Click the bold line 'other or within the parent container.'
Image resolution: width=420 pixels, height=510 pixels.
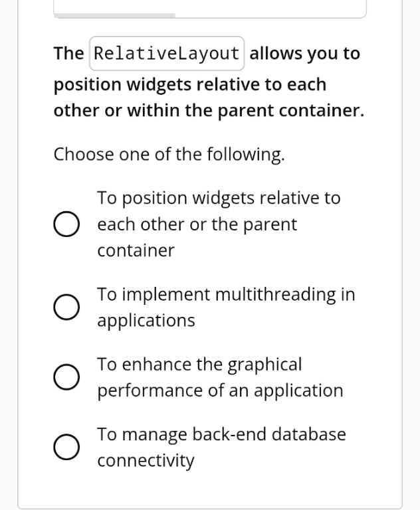(x=209, y=111)
